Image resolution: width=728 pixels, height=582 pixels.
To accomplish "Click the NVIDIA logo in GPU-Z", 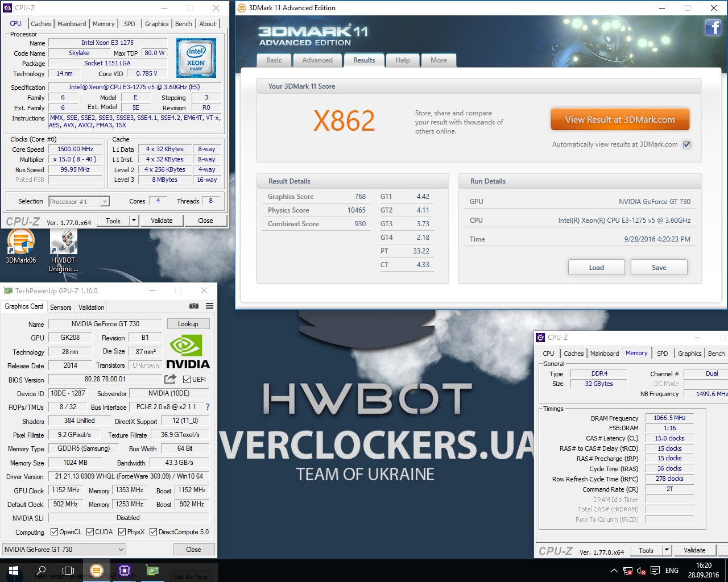I will pyautogui.click(x=188, y=351).
